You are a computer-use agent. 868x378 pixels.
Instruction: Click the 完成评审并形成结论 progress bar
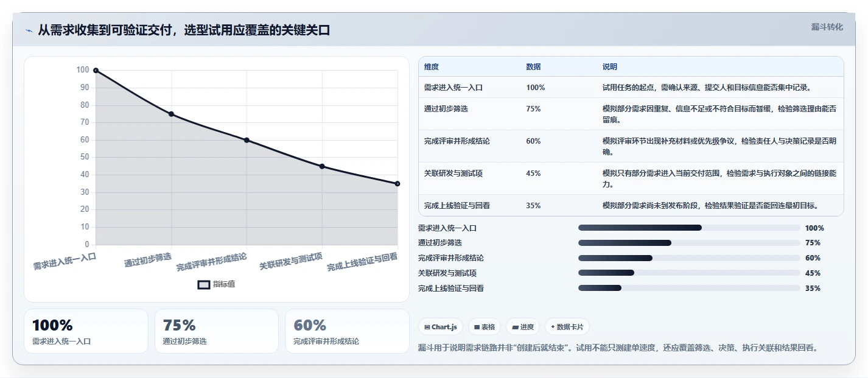689,258
